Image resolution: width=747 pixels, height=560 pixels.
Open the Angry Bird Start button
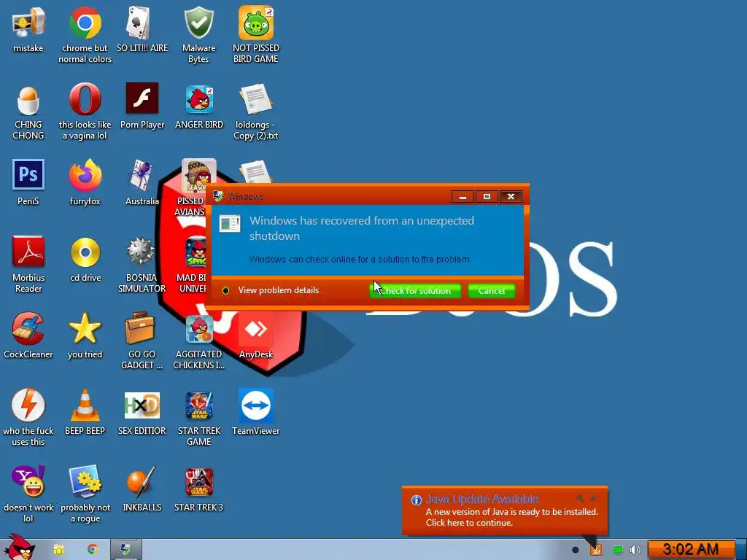20,548
